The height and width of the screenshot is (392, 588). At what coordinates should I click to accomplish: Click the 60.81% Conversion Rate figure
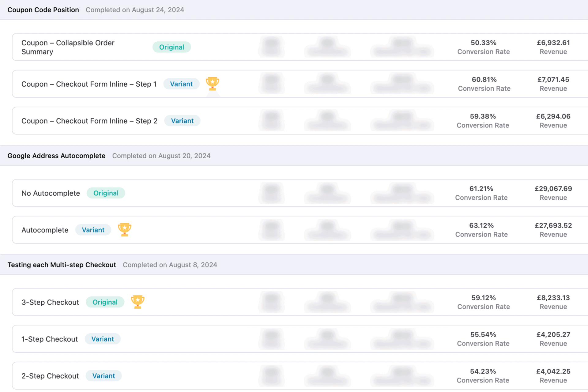pyautogui.click(x=484, y=80)
